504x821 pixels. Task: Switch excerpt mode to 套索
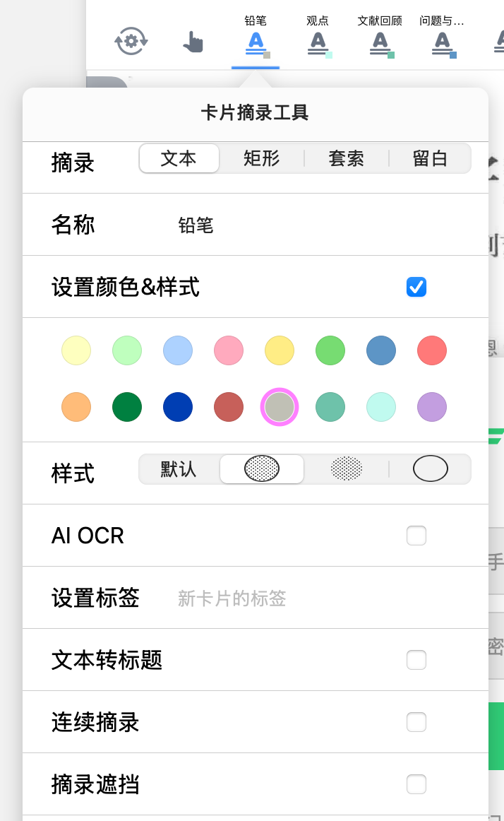(347, 158)
